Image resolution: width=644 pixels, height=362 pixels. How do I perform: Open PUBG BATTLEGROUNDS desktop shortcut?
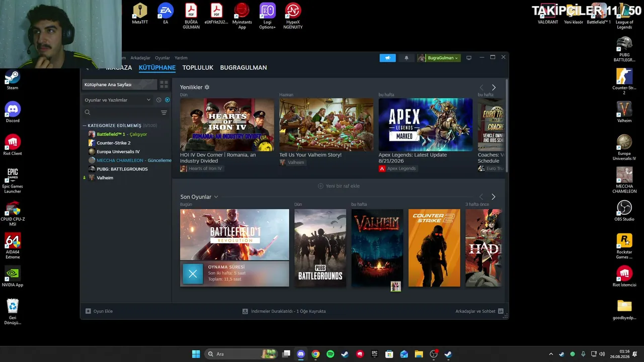[624, 49]
